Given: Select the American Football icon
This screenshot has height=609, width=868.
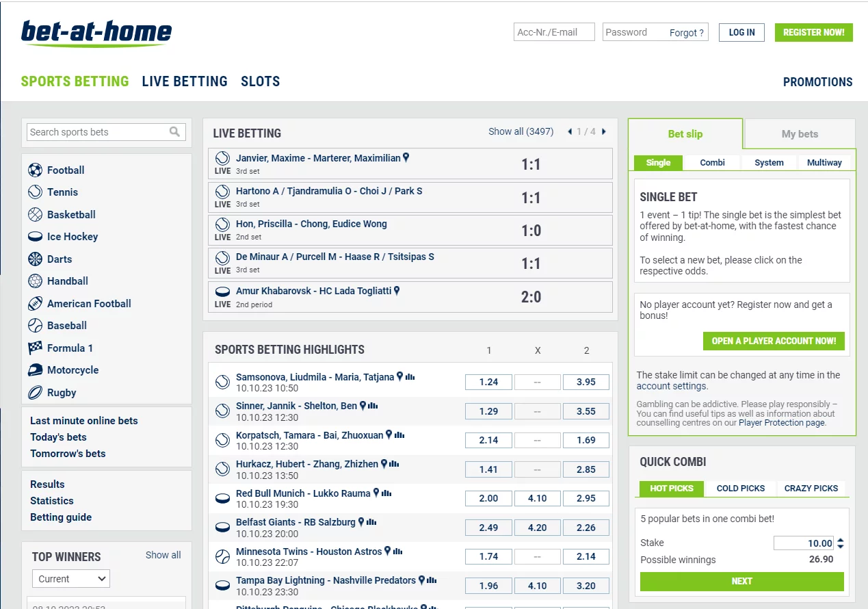Looking at the screenshot, I should click(x=35, y=303).
